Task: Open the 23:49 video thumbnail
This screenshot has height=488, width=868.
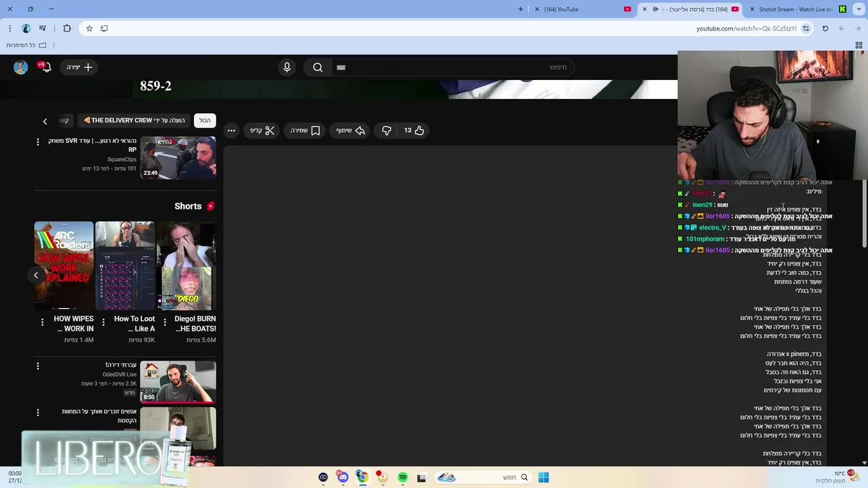Action: 178,157
